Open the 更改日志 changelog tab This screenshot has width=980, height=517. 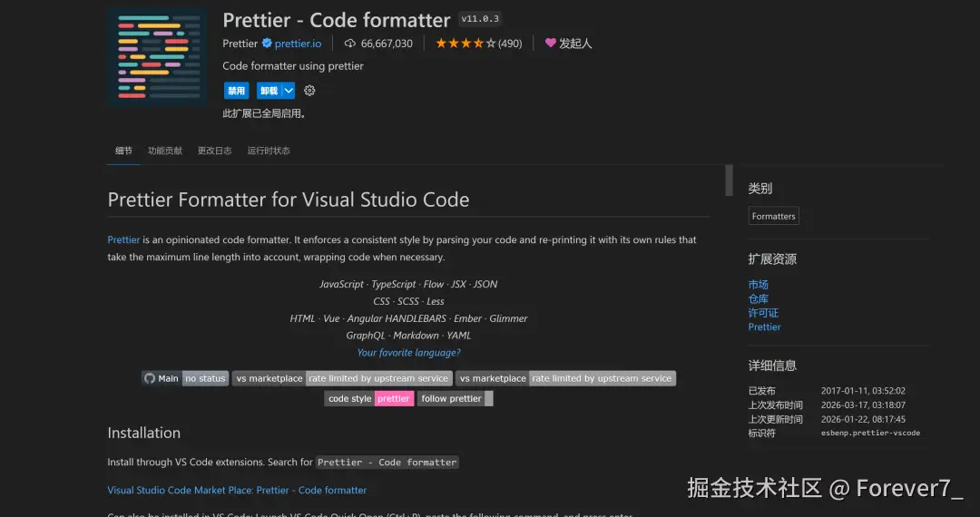click(215, 151)
